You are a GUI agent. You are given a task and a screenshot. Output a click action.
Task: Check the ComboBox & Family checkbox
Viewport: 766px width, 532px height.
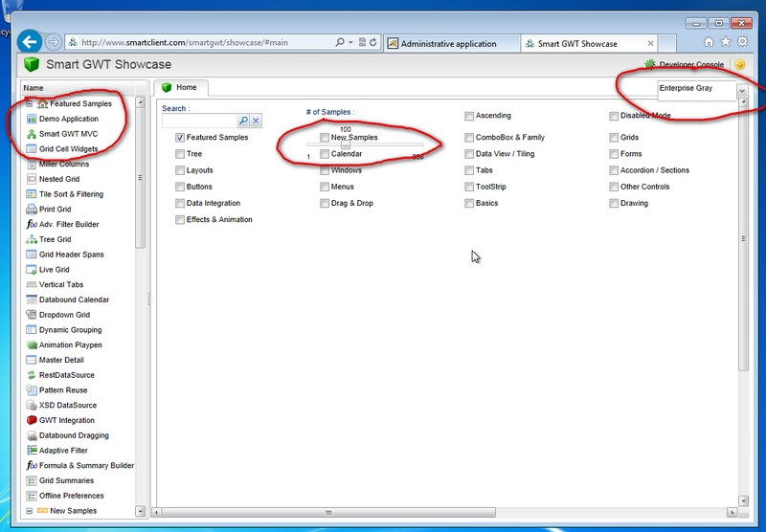click(x=469, y=138)
